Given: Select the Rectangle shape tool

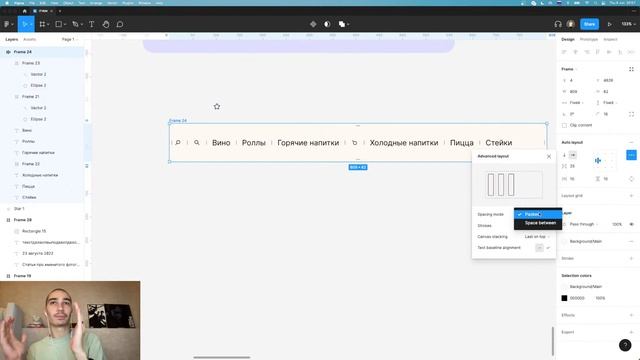Looking at the screenshot, I should pos(59,24).
